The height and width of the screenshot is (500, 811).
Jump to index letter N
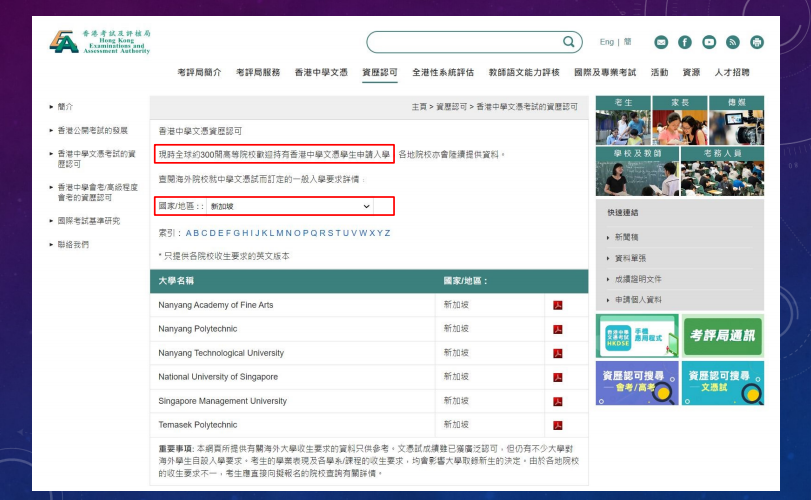point(289,233)
